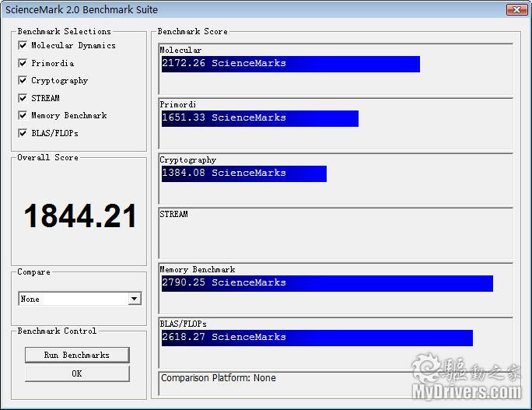532x410 pixels.
Task: Toggle the BLAS/FLOPs checkbox
Action: coord(23,133)
